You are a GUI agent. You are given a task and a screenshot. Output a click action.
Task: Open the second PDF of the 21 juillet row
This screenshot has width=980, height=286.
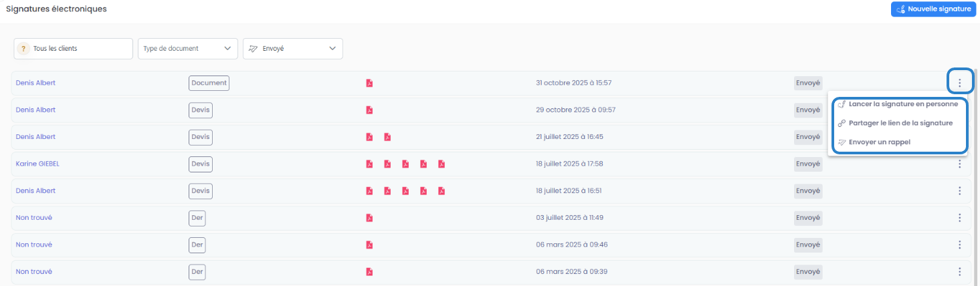click(387, 137)
